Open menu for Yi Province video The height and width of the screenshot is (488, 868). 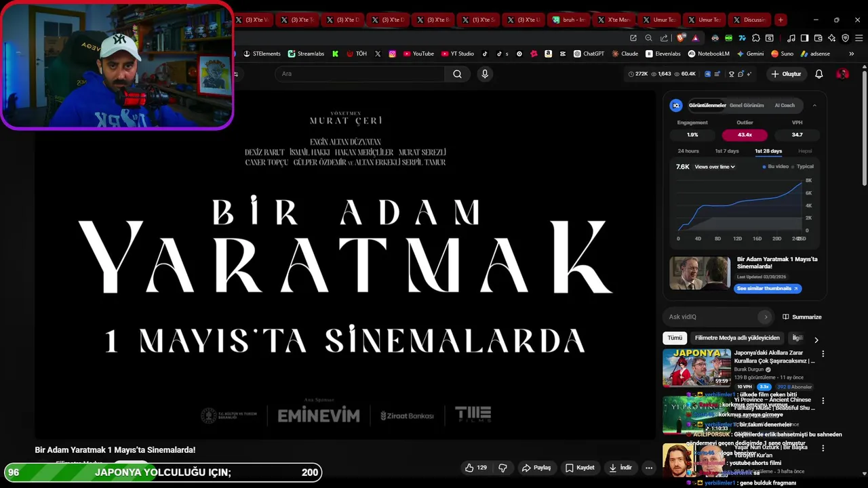(823, 401)
